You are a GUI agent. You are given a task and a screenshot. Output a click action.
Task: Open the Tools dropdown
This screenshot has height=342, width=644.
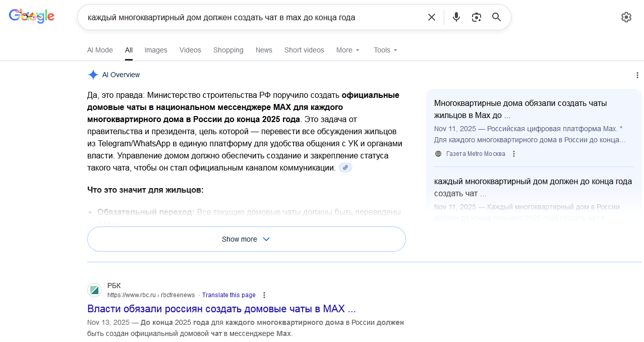(385, 50)
